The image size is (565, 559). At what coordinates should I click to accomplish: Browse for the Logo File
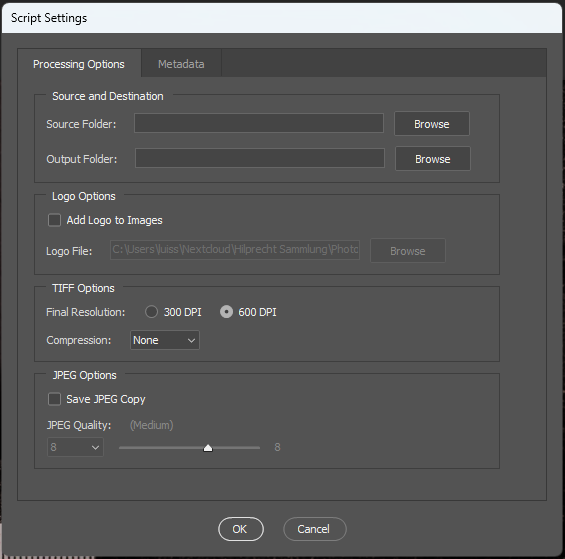point(408,250)
